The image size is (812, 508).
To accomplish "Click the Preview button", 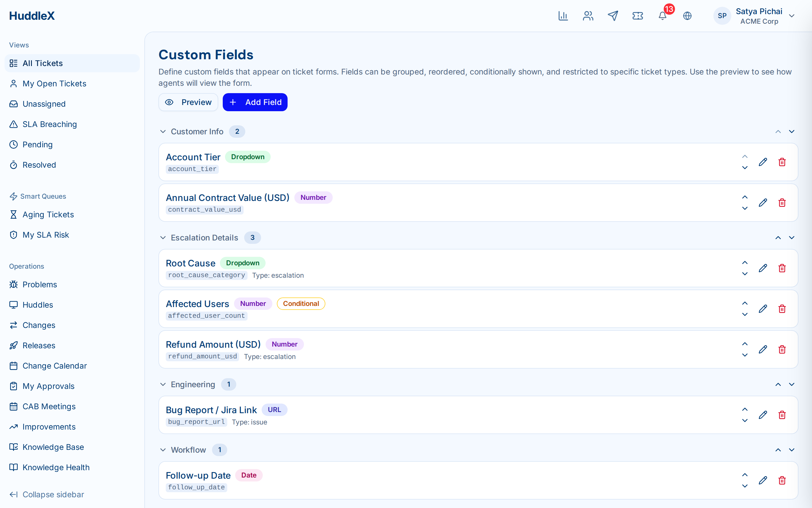I will point(188,102).
